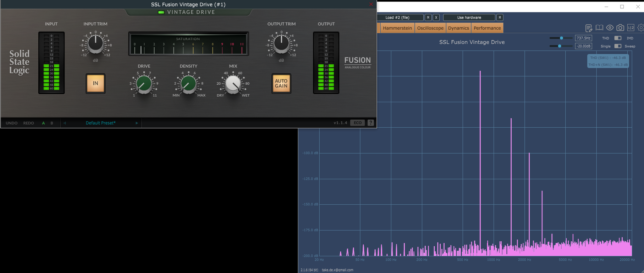Open the notes editor icon in analyzer toolbar

click(589, 28)
